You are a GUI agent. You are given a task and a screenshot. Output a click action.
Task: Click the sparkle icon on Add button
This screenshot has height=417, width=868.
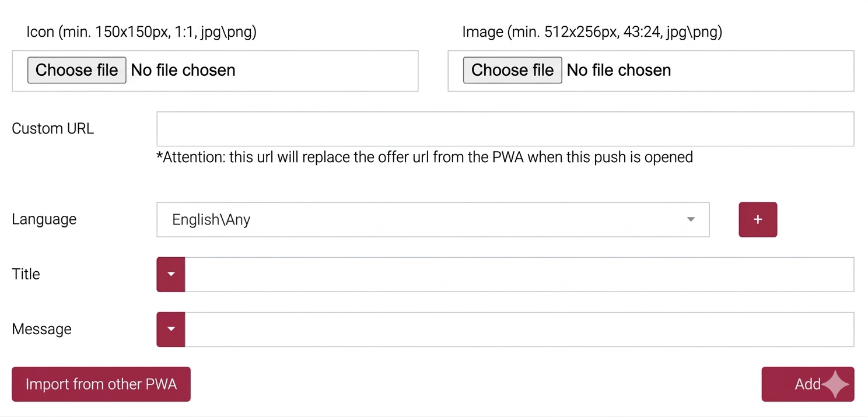click(x=835, y=384)
